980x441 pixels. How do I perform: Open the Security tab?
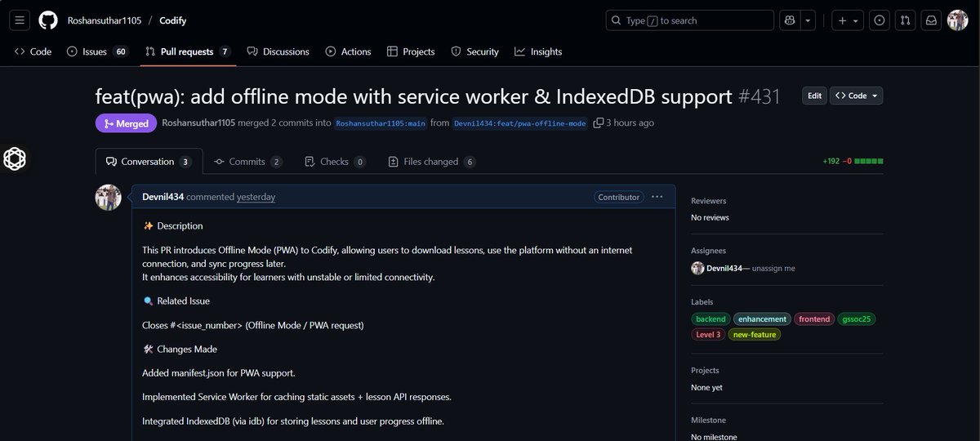click(x=474, y=51)
